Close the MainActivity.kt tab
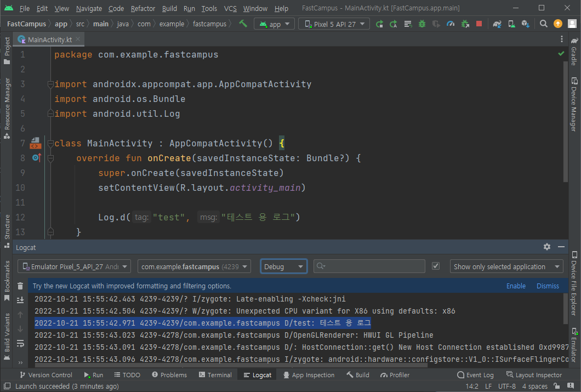 click(78, 39)
